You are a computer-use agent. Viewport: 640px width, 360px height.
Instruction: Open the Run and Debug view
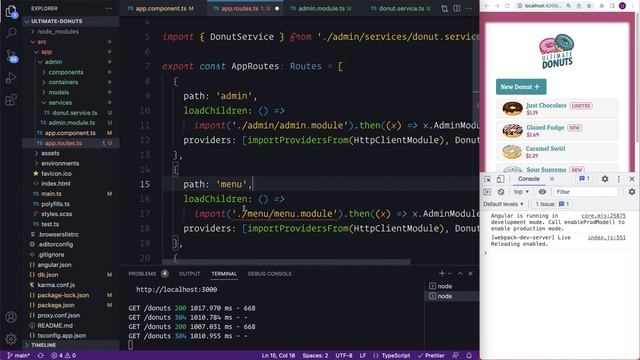point(11,78)
